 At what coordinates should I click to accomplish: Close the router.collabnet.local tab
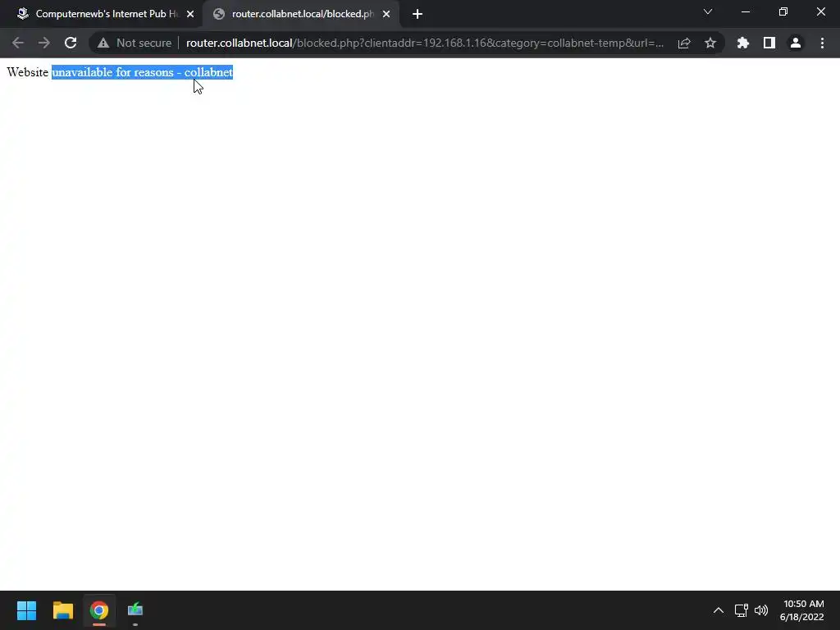pyautogui.click(x=386, y=14)
